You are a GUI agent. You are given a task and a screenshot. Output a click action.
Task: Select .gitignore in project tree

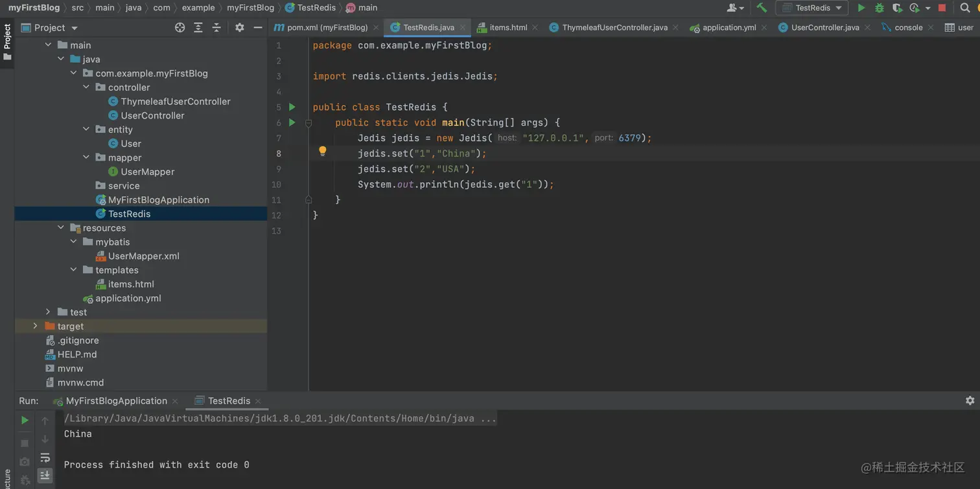point(78,340)
